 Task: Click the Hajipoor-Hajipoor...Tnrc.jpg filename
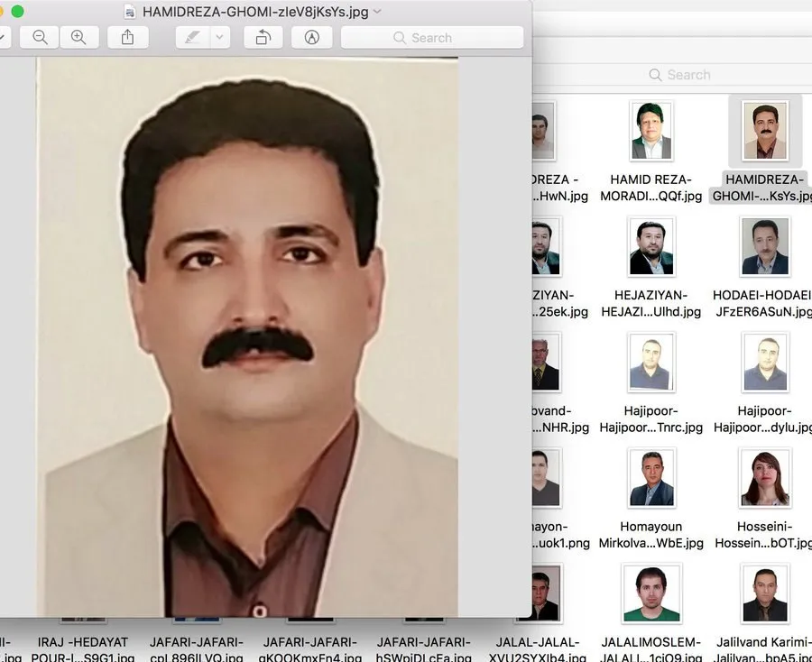click(651, 419)
